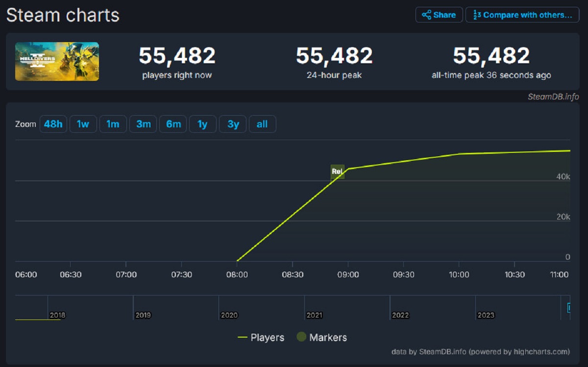
Task: Set zoom to 6m
Action: (x=173, y=124)
